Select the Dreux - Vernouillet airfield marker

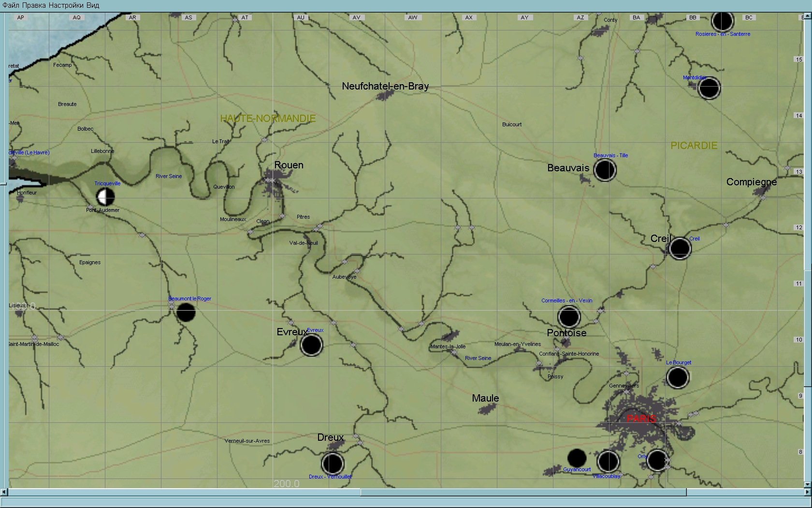point(333,463)
